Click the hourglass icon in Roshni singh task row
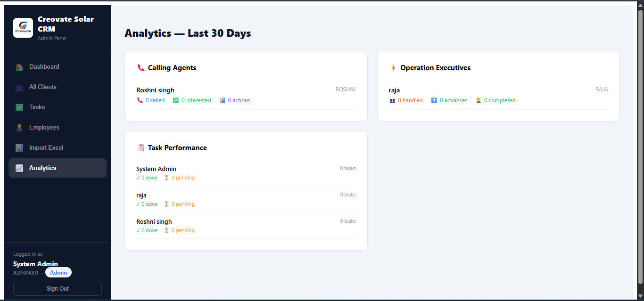This screenshot has height=301, width=644. click(x=166, y=230)
